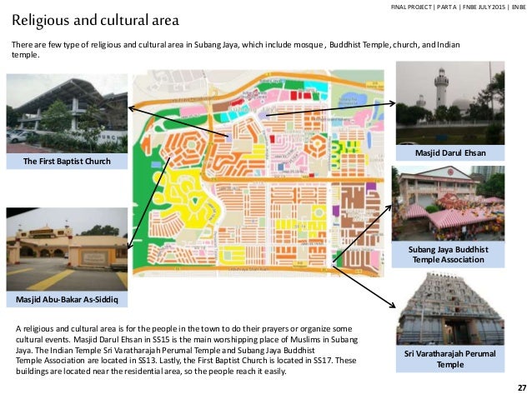Click the page number 27
The width and height of the screenshot is (532, 399).
coord(522,388)
